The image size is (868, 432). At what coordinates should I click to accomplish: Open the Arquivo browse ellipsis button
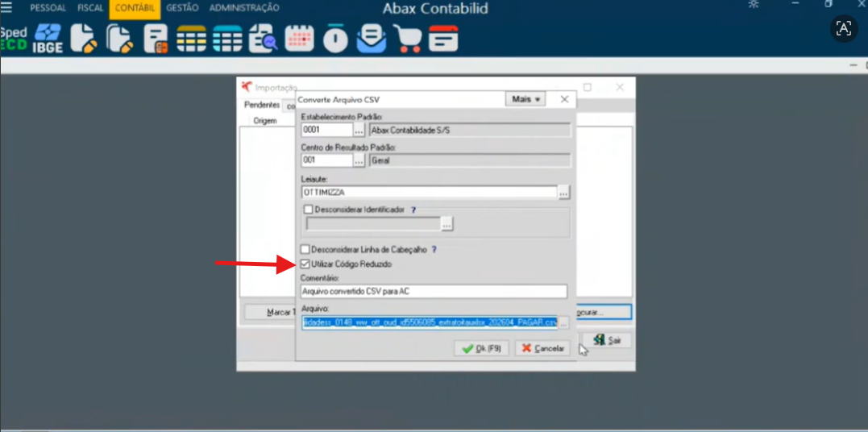point(563,323)
